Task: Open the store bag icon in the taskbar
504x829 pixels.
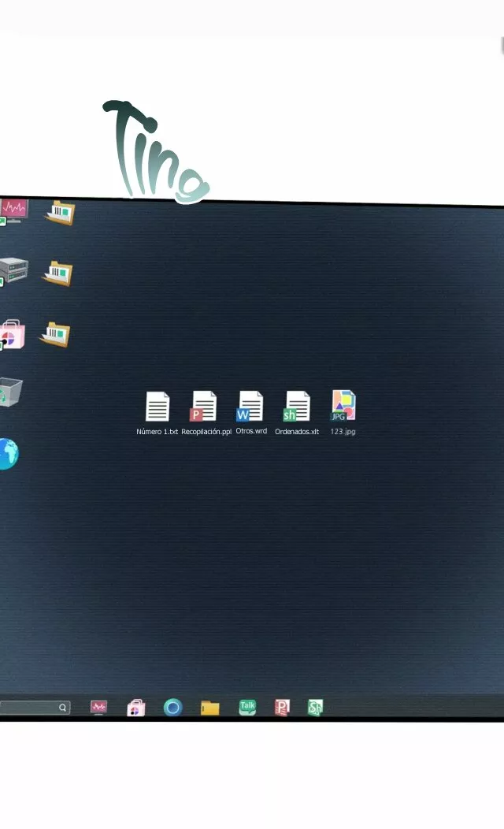Action: click(136, 708)
